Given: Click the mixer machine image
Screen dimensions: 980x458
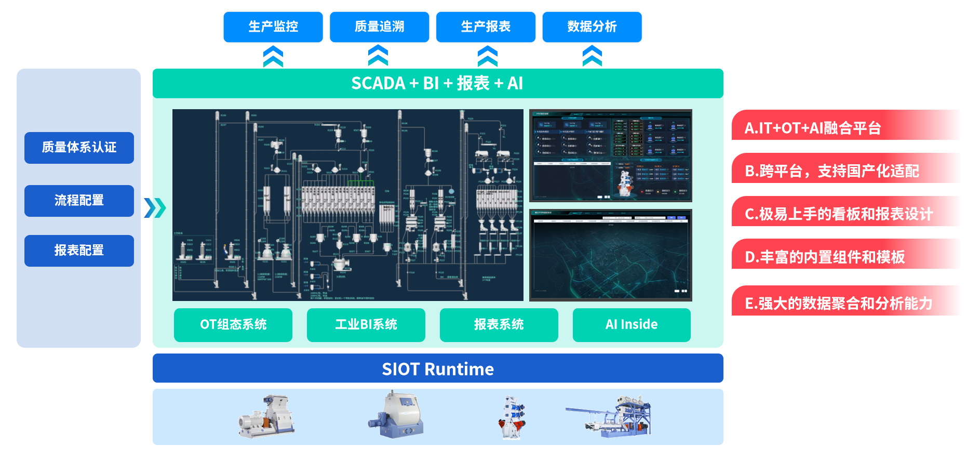Looking at the screenshot, I should coord(396,415).
